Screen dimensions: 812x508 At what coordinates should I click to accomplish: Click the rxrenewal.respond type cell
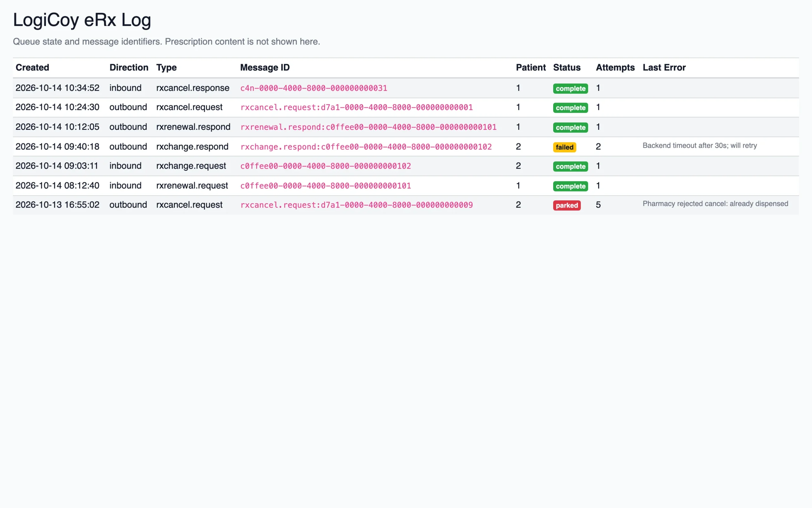point(193,127)
